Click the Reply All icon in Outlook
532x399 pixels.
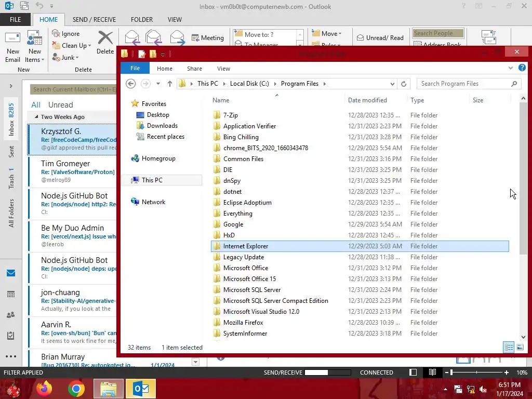click(153, 37)
